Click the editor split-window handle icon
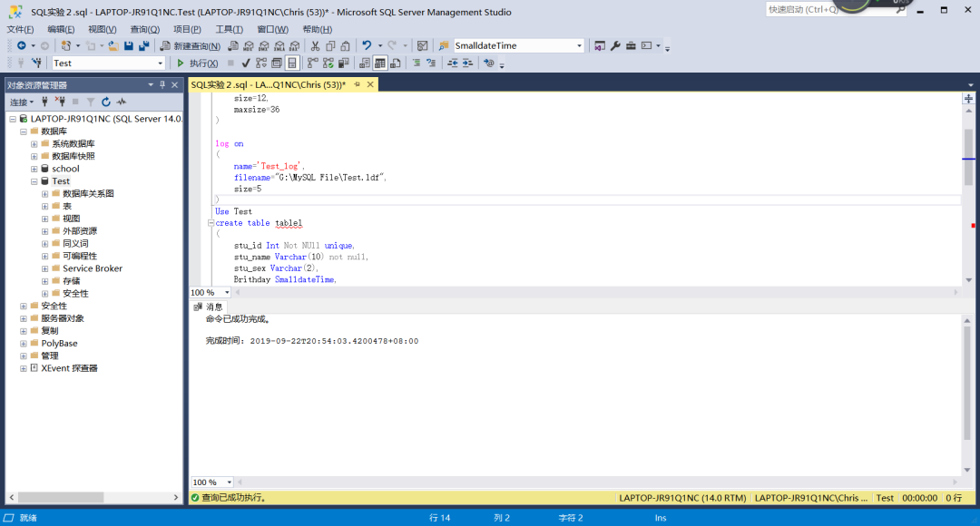The image size is (980, 526). click(x=968, y=99)
